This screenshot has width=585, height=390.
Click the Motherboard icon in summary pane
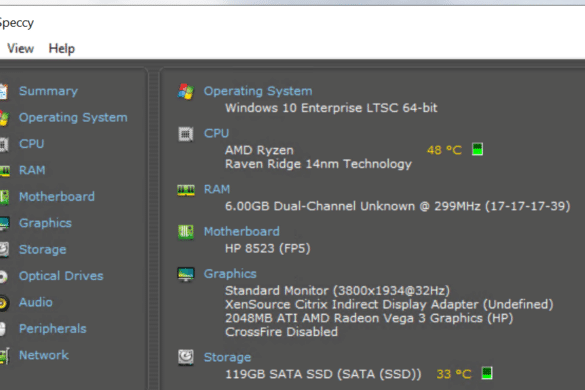[x=185, y=232]
